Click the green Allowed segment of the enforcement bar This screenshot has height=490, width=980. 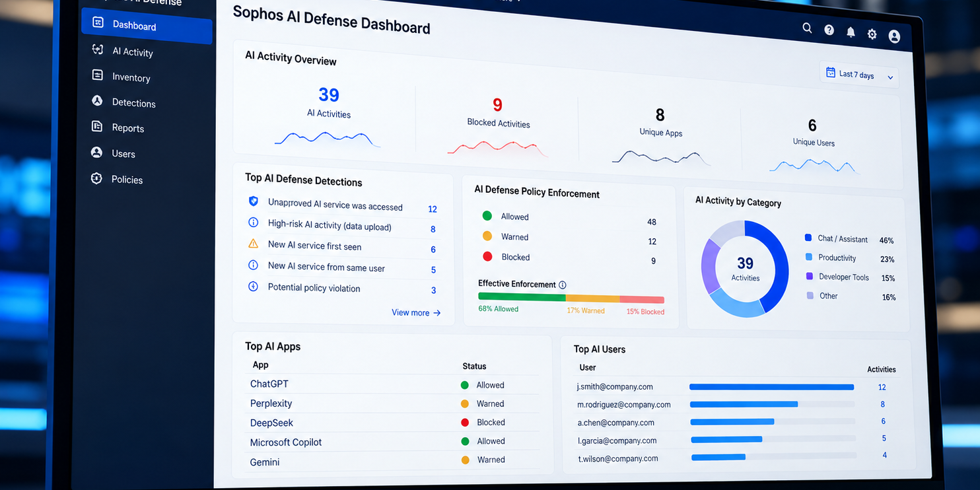tap(522, 297)
